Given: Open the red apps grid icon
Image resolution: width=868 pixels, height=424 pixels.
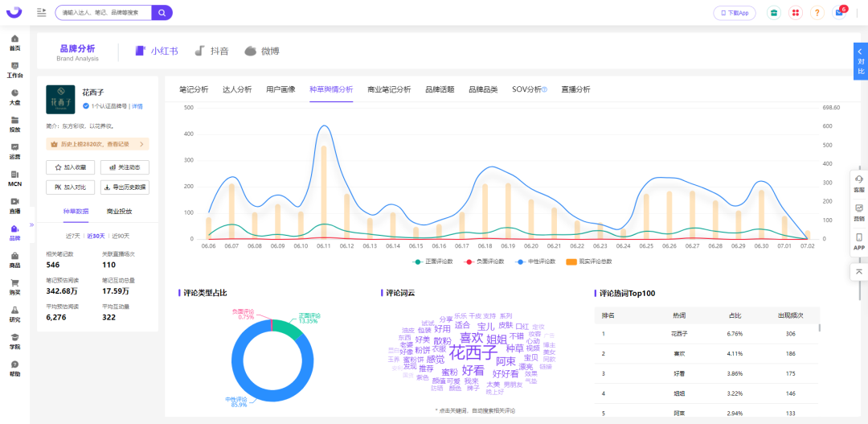Looking at the screenshot, I should point(796,13).
